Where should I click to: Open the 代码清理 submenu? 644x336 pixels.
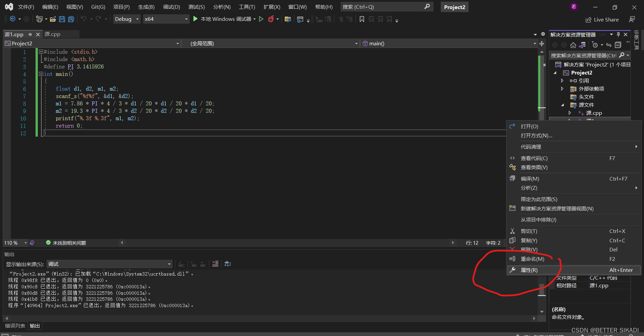point(574,147)
